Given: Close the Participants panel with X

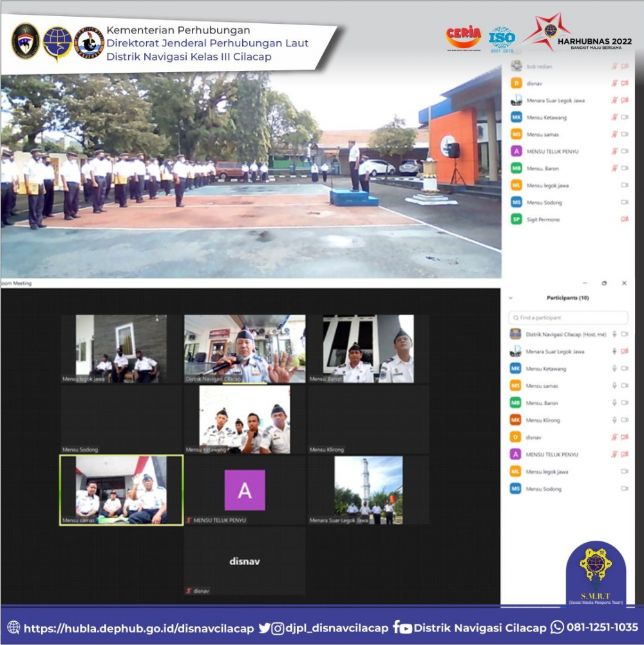Looking at the screenshot, I should (624, 283).
